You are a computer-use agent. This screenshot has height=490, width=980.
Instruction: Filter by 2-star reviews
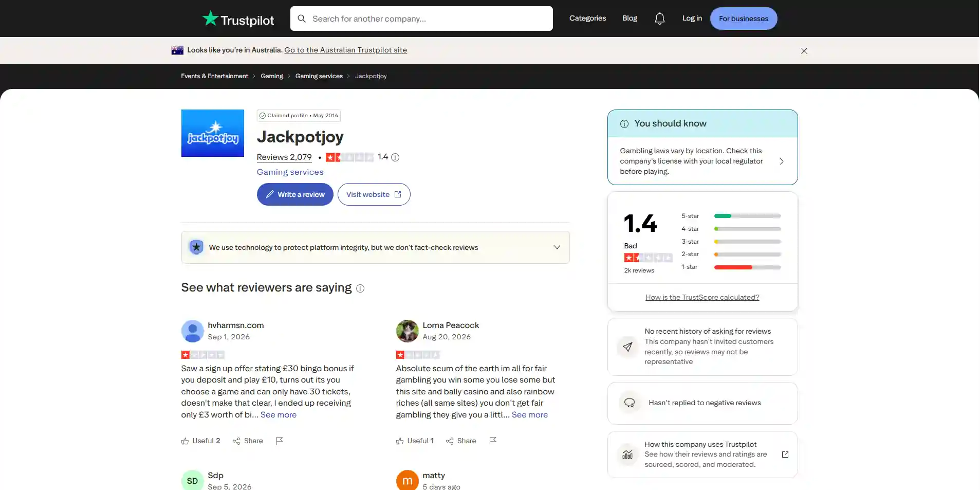point(731,254)
